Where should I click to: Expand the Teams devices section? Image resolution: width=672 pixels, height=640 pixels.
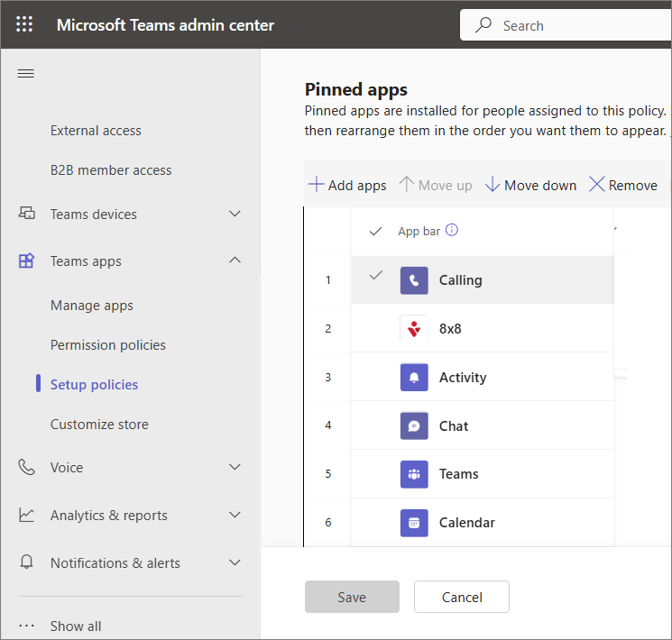click(x=235, y=215)
